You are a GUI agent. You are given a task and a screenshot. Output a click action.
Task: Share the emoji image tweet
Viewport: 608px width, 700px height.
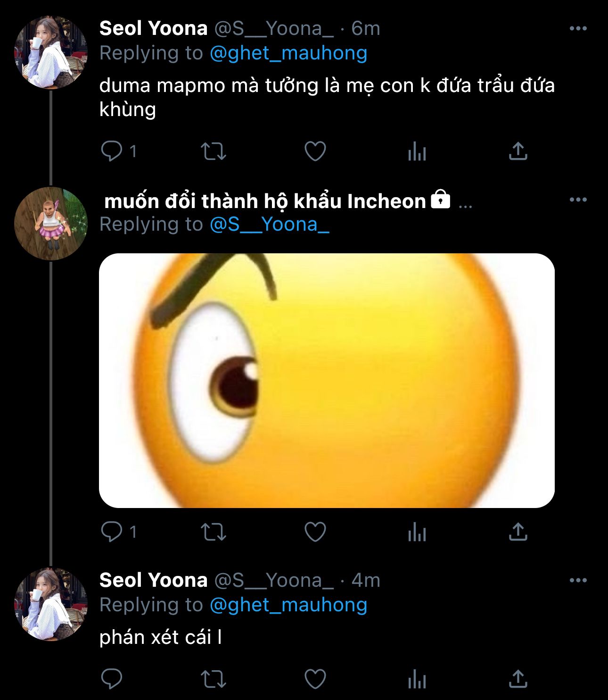[x=518, y=532]
